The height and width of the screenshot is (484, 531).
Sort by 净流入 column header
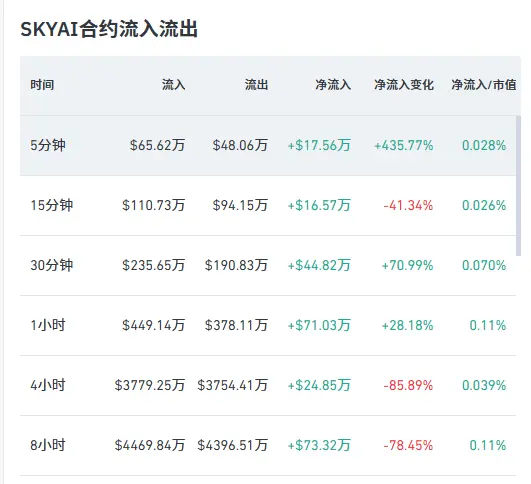(333, 85)
